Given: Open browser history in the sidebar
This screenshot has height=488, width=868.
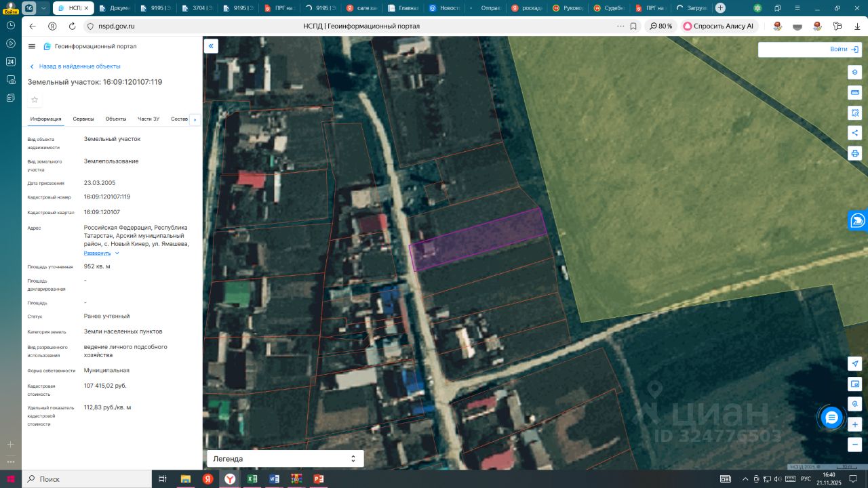Looking at the screenshot, I should click(x=11, y=25).
